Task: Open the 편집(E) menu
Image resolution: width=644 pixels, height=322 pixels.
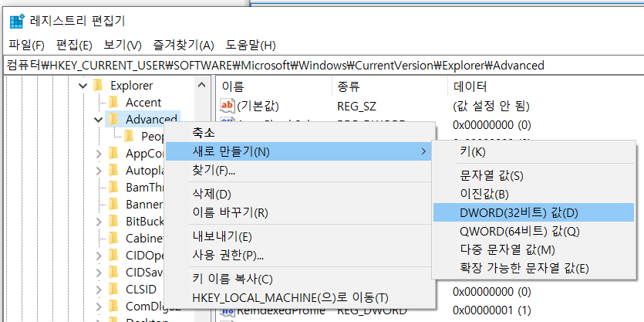Action: click(x=74, y=46)
